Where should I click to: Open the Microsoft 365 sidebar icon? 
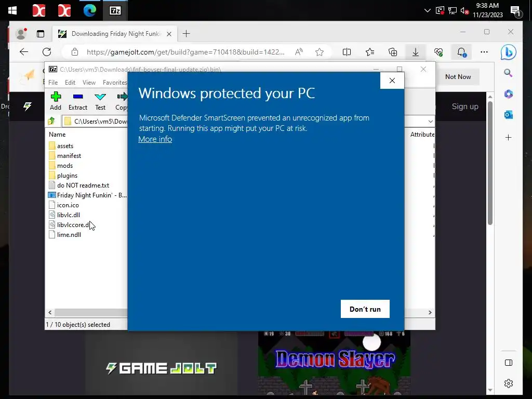coord(508,94)
